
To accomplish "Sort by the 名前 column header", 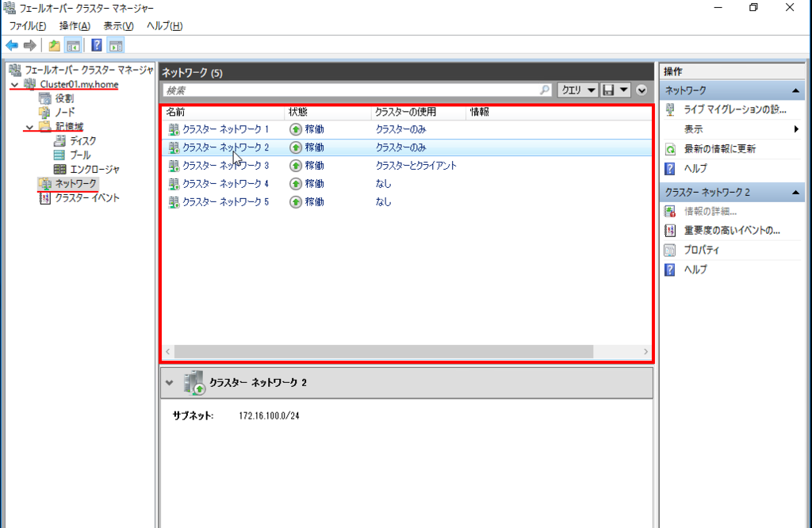I will point(224,112).
